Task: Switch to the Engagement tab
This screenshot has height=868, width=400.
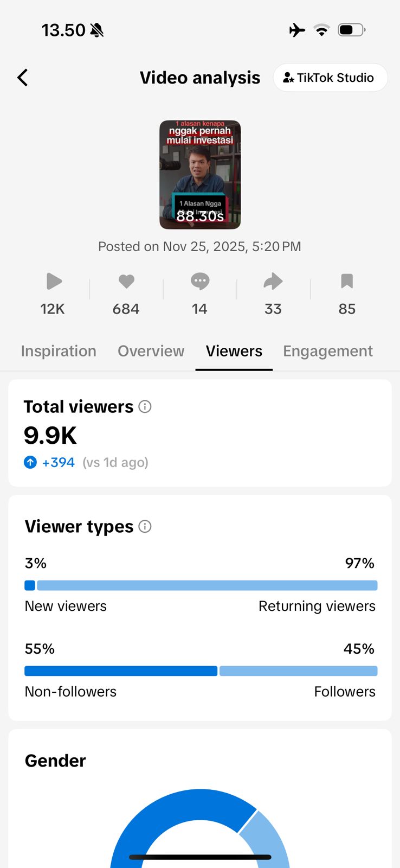Action: point(328,351)
